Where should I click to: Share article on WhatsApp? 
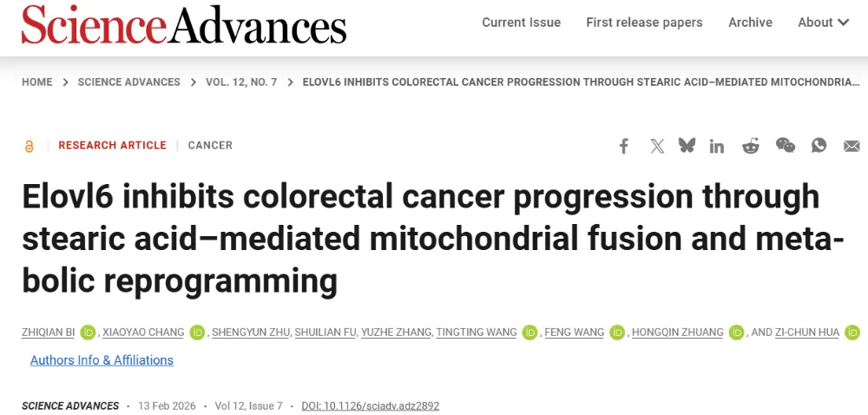[819, 146]
